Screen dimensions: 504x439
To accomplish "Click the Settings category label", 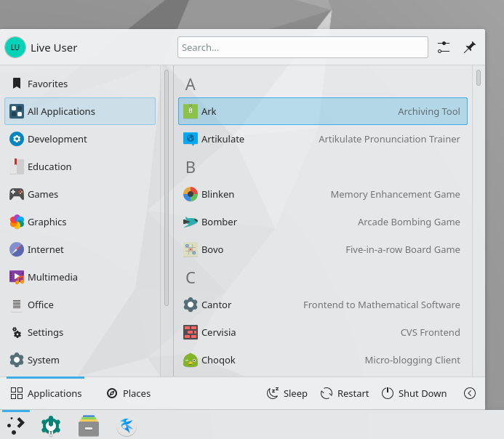I will point(45,332).
